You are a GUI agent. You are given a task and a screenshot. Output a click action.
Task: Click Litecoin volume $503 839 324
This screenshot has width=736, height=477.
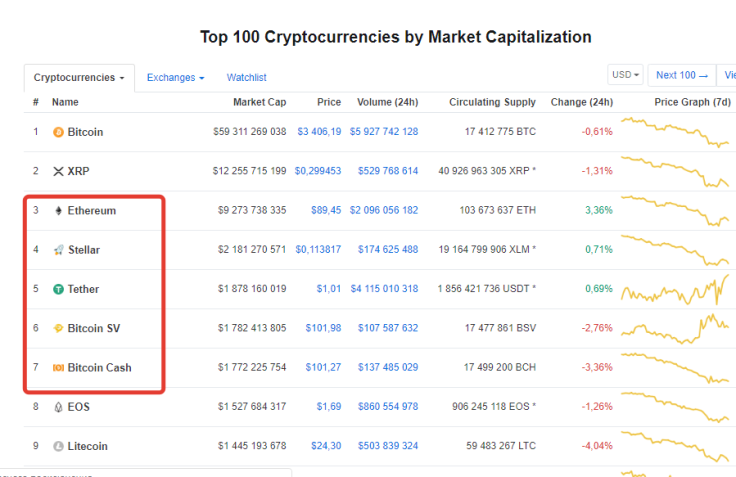(x=388, y=446)
